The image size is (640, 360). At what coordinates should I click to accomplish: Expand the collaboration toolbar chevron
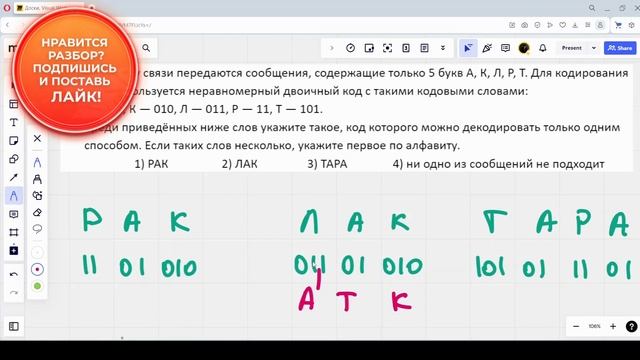331,48
